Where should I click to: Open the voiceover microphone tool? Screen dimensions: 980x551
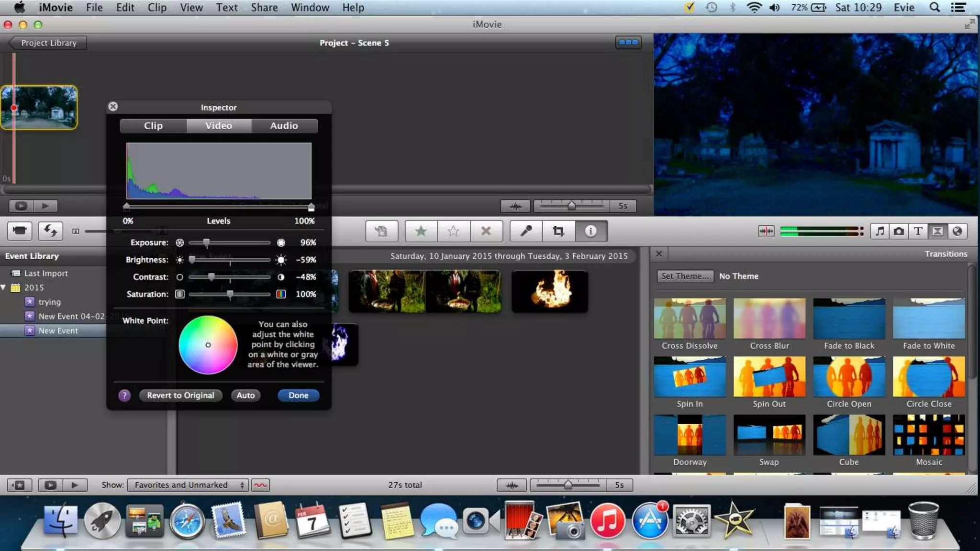pyautogui.click(x=526, y=231)
